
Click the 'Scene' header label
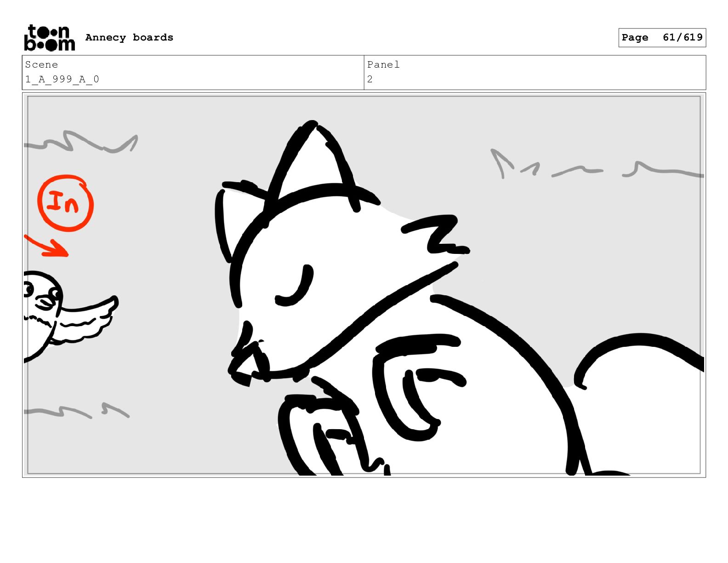[41, 64]
